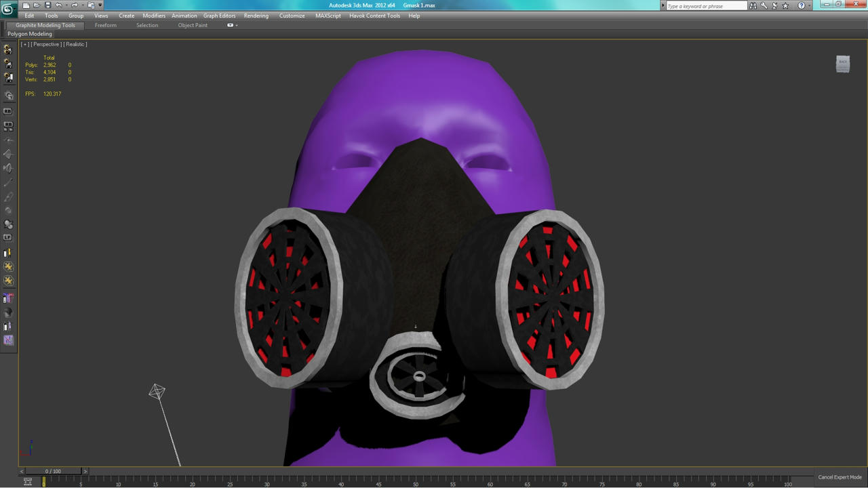Expand the quick access toolbar customize arrow
Viewport: 868px width, 488px height.
pyautogui.click(x=100, y=5)
